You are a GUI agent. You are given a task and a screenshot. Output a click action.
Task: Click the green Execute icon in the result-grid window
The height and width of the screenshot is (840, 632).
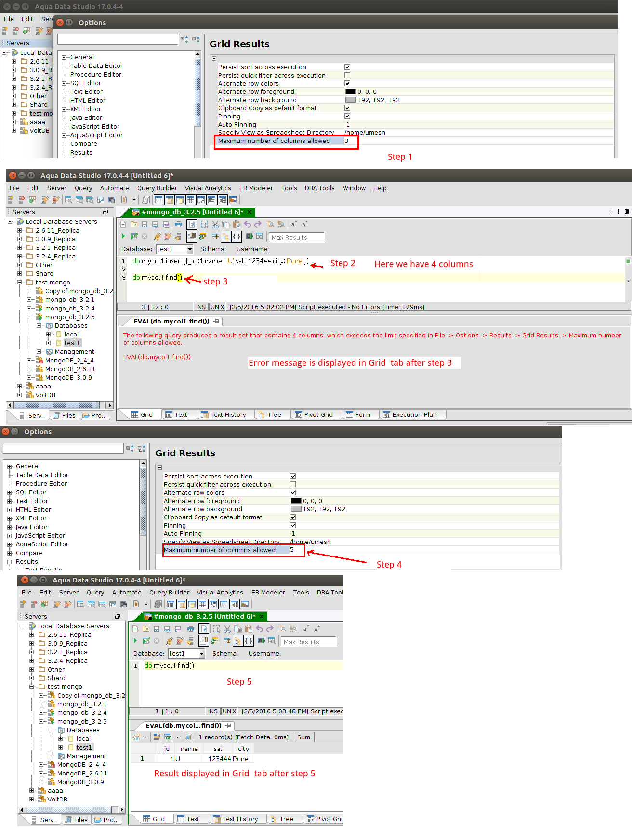pyautogui.click(x=135, y=641)
